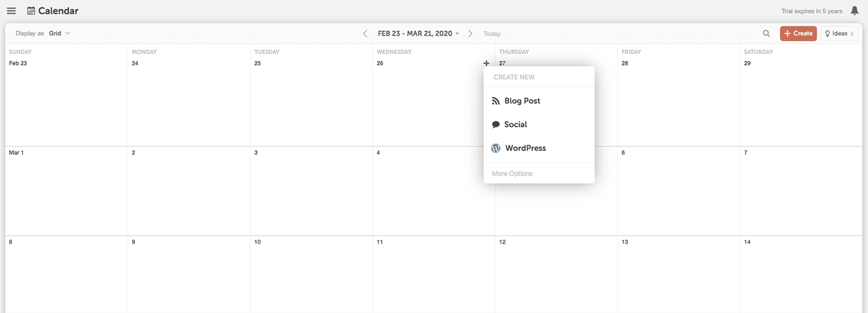Jump to Today in the calendar
868x313 pixels.
click(492, 34)
